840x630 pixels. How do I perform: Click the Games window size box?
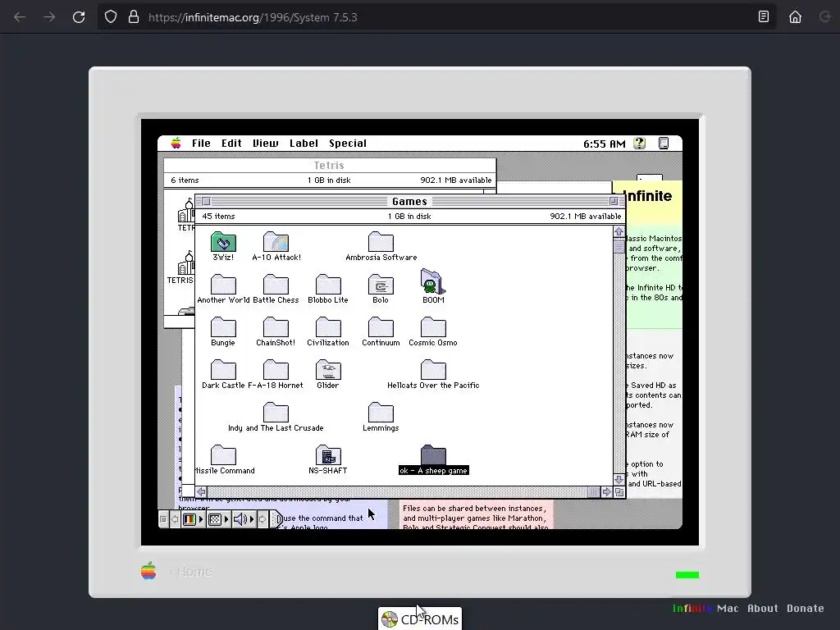click(x=619, y=492)
